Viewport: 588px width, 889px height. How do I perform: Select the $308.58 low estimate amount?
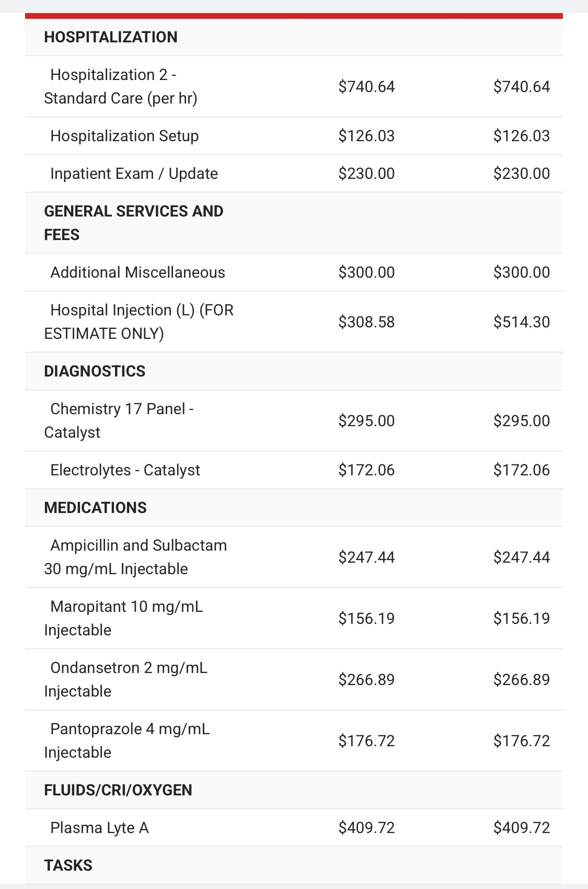point(366,322)
